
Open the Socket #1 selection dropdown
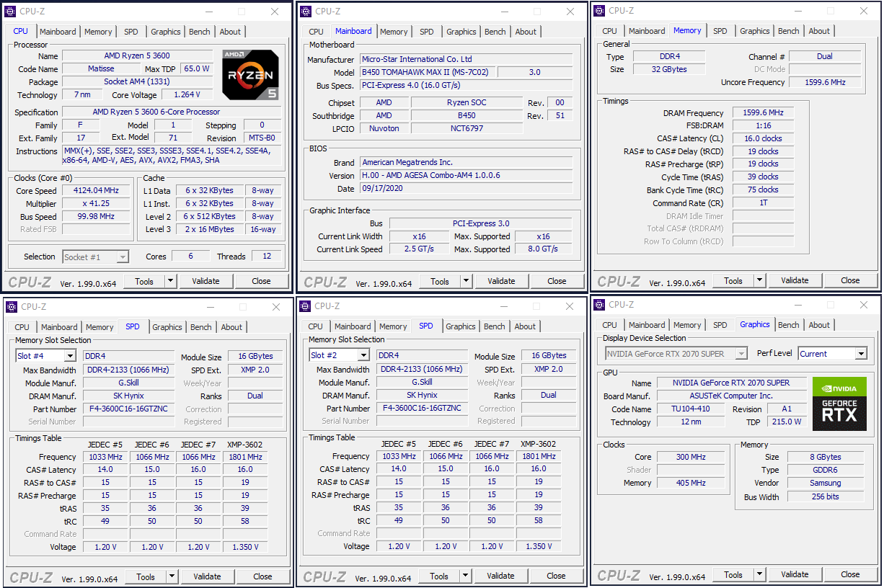123,257
